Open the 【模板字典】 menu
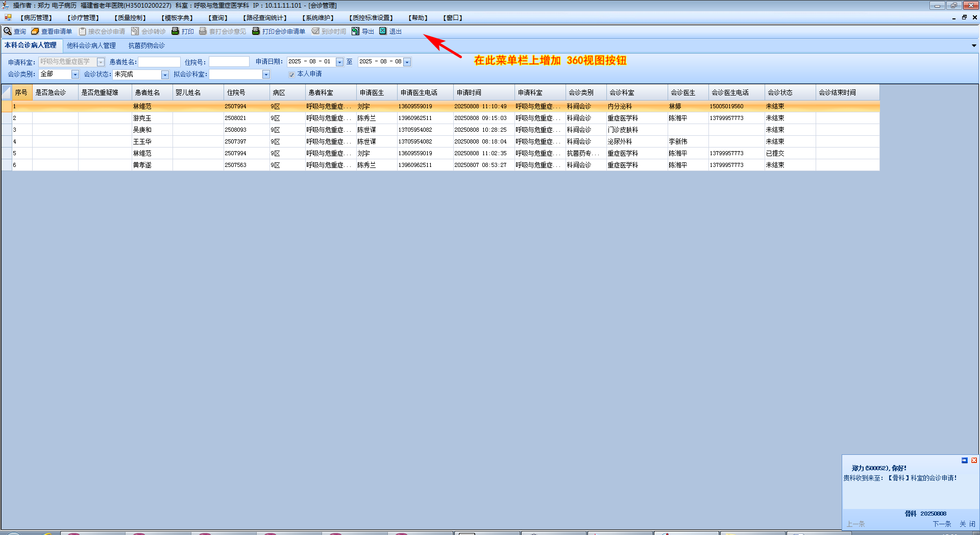 pyautogui.click(x=177, y=18)
